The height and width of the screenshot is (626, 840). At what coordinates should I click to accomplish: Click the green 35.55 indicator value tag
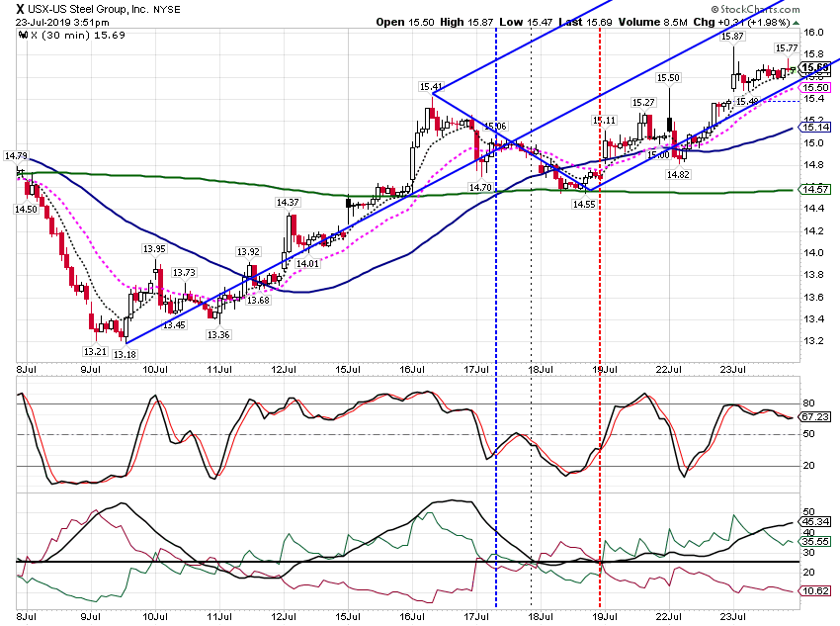(x=815, y=541)
